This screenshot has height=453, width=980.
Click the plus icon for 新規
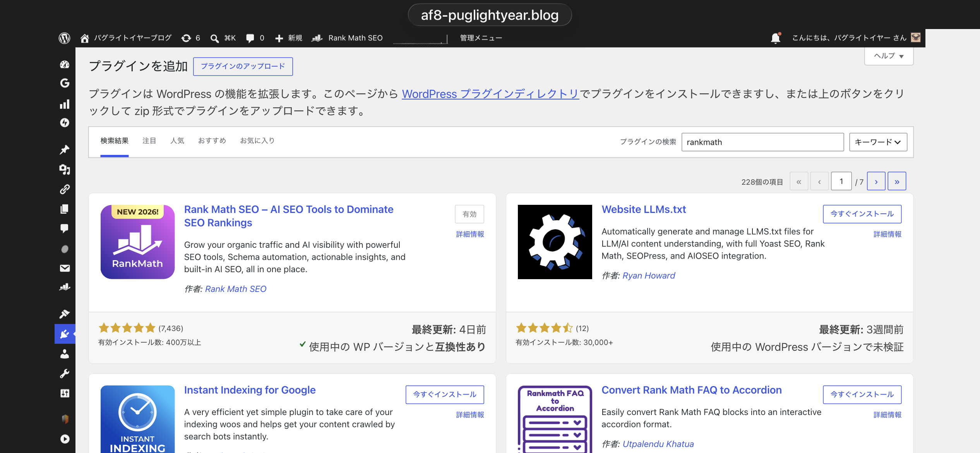tap(279, 38)
